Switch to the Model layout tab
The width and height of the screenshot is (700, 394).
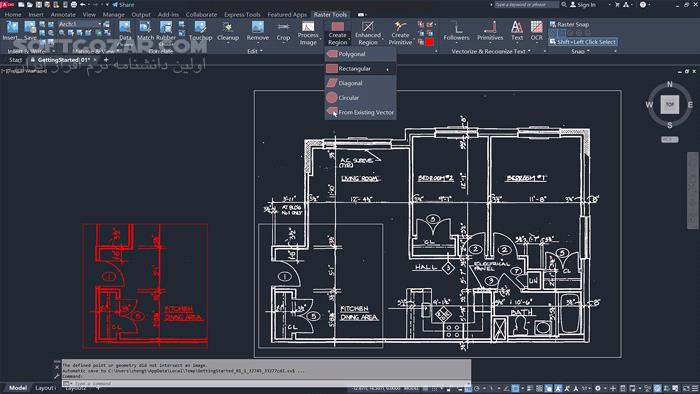[x=18, y=388]
